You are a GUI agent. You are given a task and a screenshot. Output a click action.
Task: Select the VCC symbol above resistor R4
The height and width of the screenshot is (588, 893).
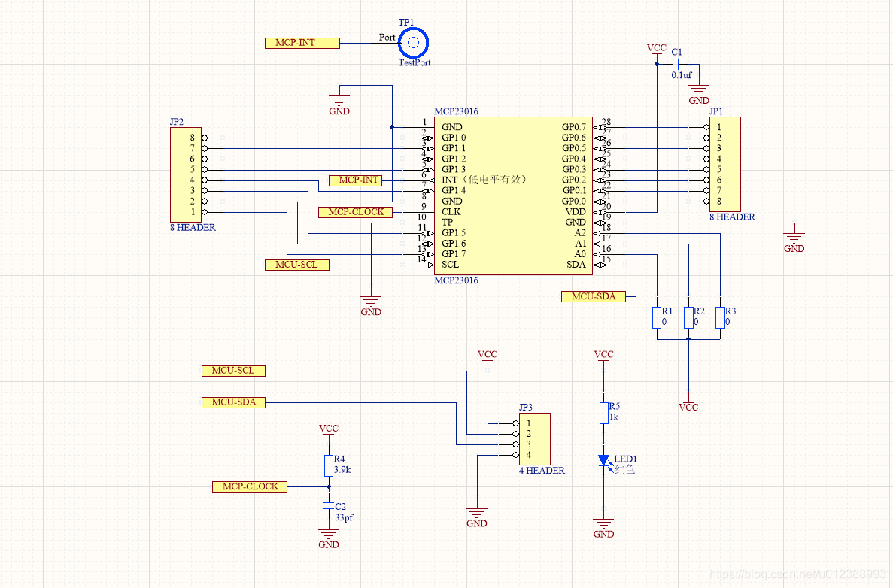tap(329, 431)
